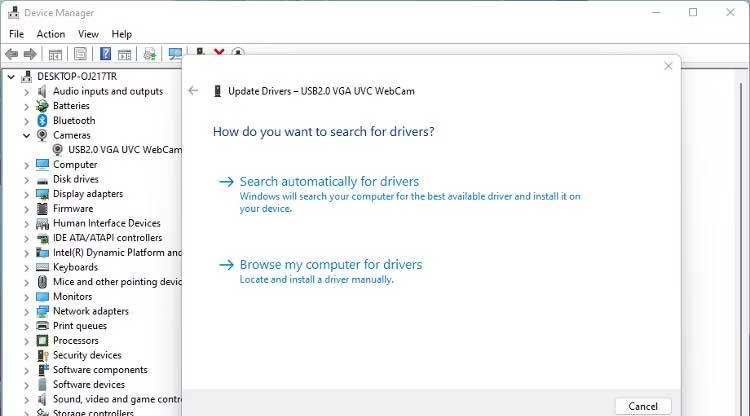Click the Network adapters icon
750x416 pixels.
pos(42,311)
